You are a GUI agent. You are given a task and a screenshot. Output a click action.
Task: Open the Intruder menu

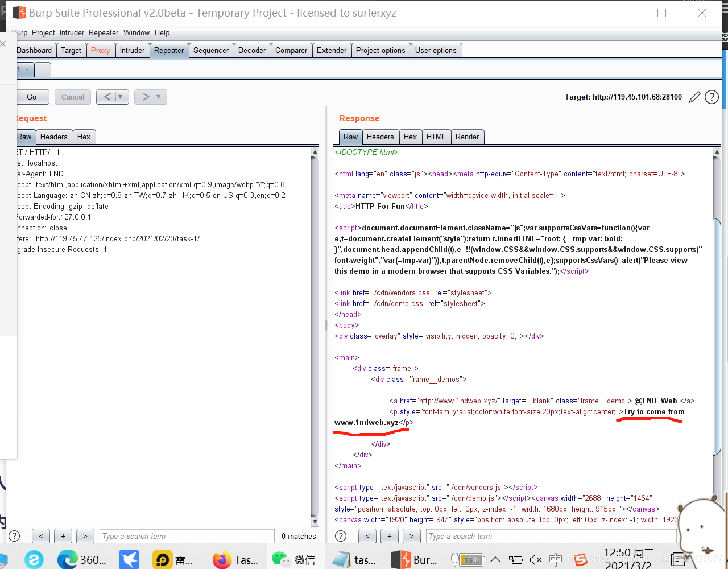point(72,32)
